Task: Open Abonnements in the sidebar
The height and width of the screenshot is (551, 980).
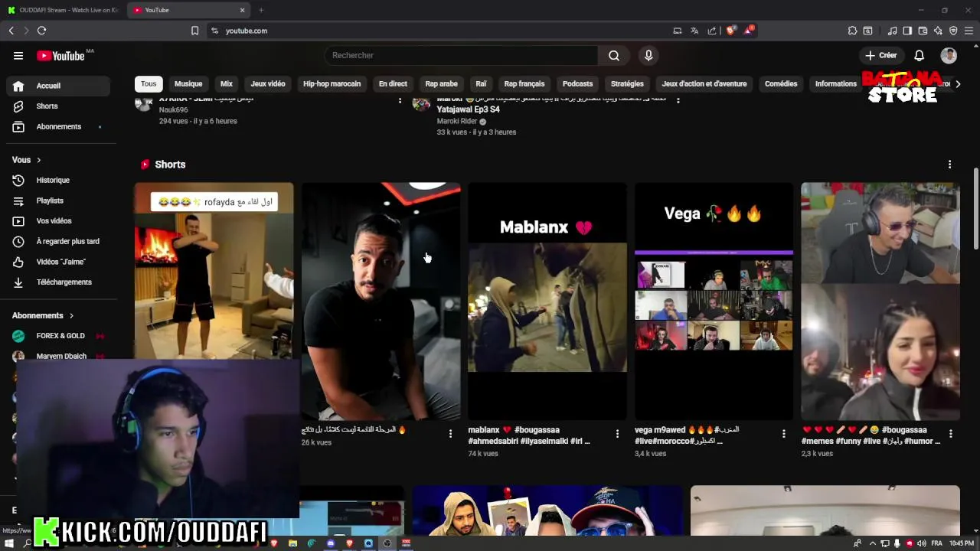Action: pyautogui.click(x=59, y=126)
